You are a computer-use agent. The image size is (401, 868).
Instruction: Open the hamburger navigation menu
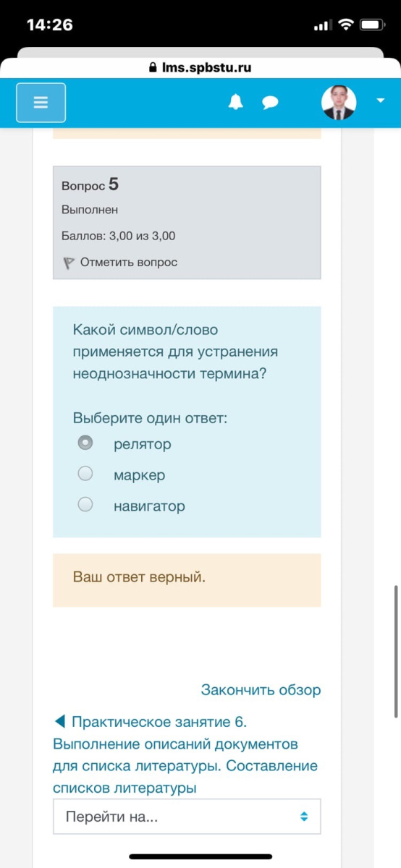click(41, 103)
